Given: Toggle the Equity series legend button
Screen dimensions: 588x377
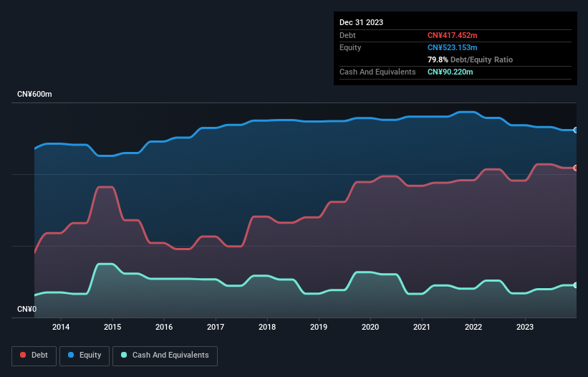Looking at the screenshot, I should [85, 355].
